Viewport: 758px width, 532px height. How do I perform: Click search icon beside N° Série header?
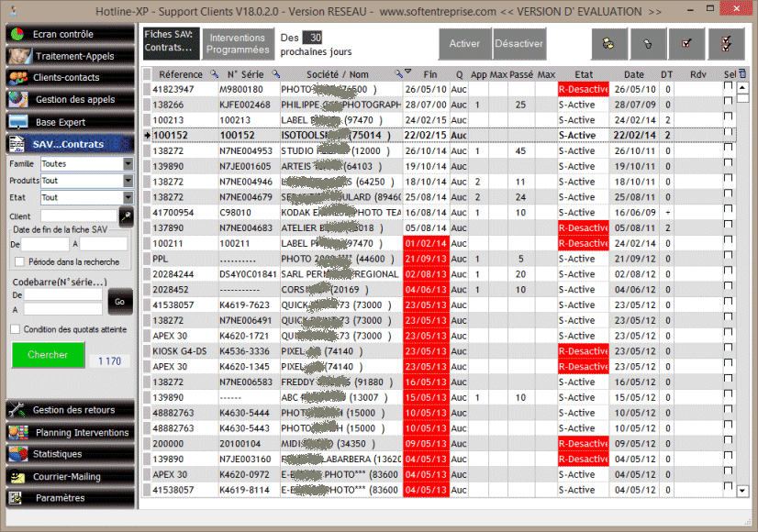point(273,74)
